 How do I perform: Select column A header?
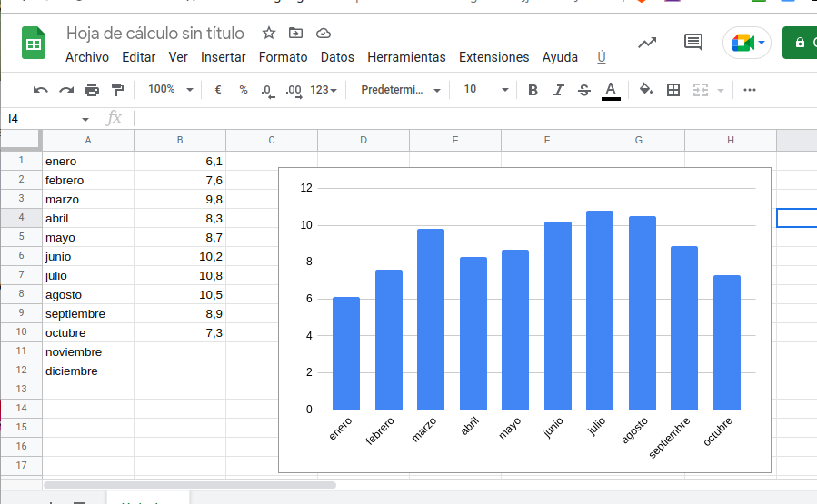[88, 140]
